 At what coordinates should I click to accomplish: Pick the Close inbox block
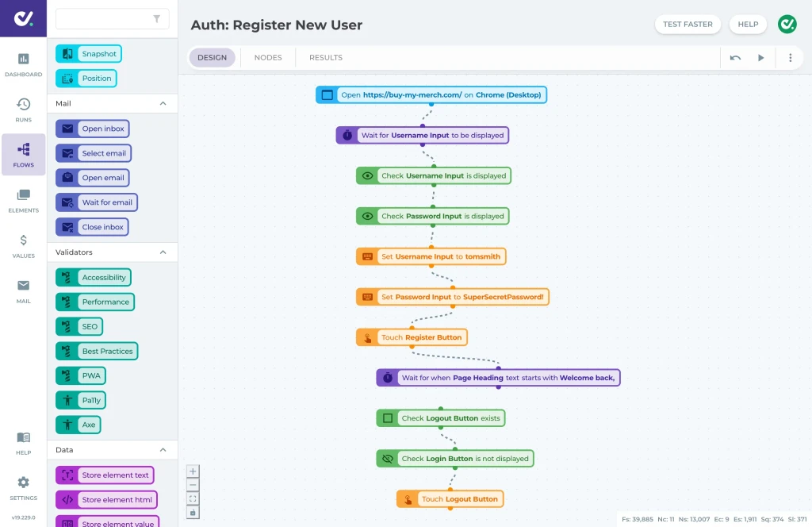pos(92,227)
